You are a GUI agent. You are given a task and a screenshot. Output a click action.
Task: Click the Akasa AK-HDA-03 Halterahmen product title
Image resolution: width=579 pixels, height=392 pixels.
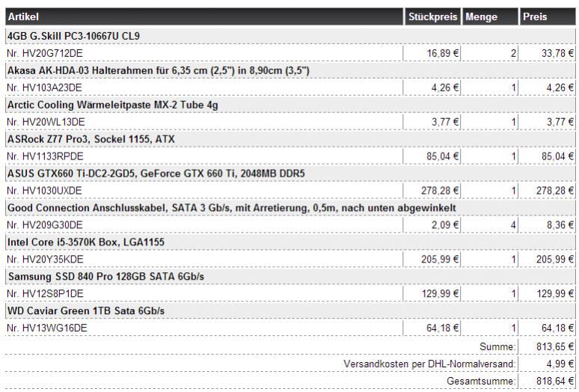coord(158,70)
